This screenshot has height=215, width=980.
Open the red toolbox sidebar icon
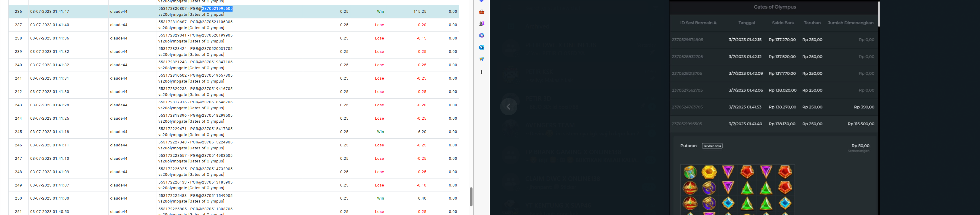[482, 12]
